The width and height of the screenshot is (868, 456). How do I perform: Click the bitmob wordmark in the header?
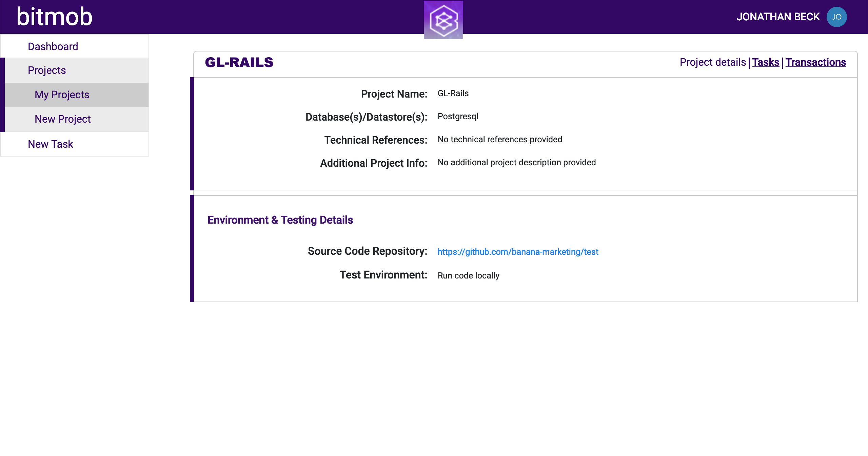tap(55, 17)
